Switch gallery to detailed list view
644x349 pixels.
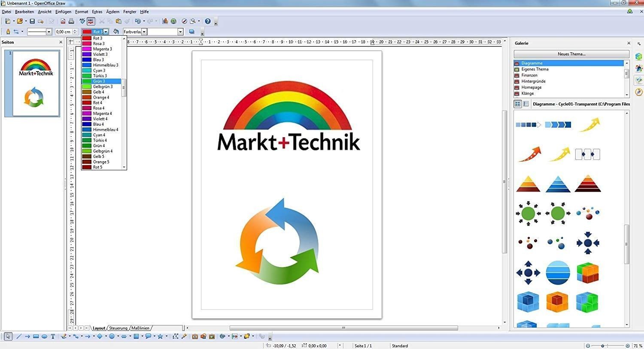coord(526,104)
